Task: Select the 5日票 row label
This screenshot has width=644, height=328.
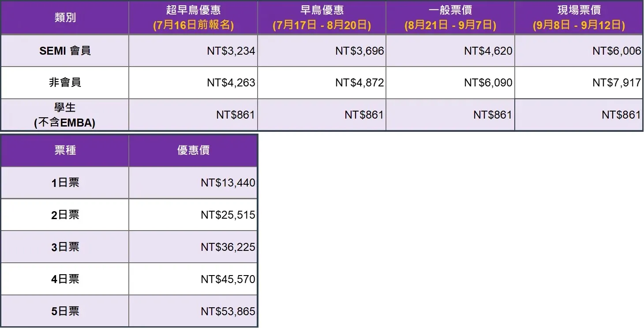Action: 65,311
